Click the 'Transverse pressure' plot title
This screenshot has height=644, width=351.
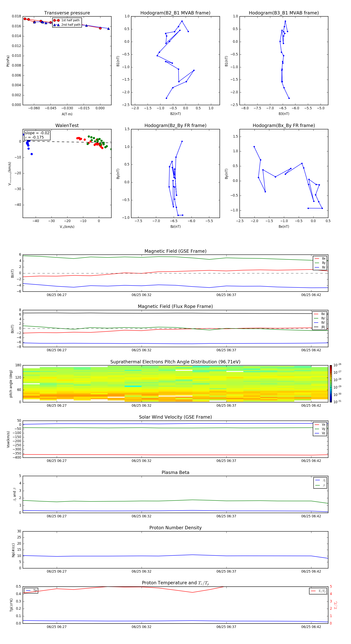67,13
